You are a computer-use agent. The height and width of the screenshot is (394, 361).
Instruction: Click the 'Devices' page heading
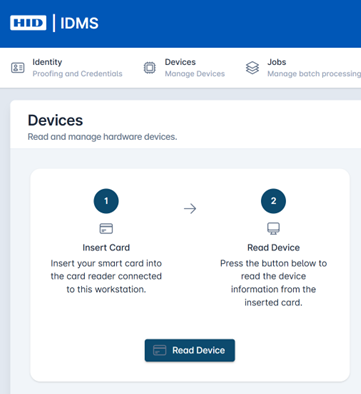(55, 120)
